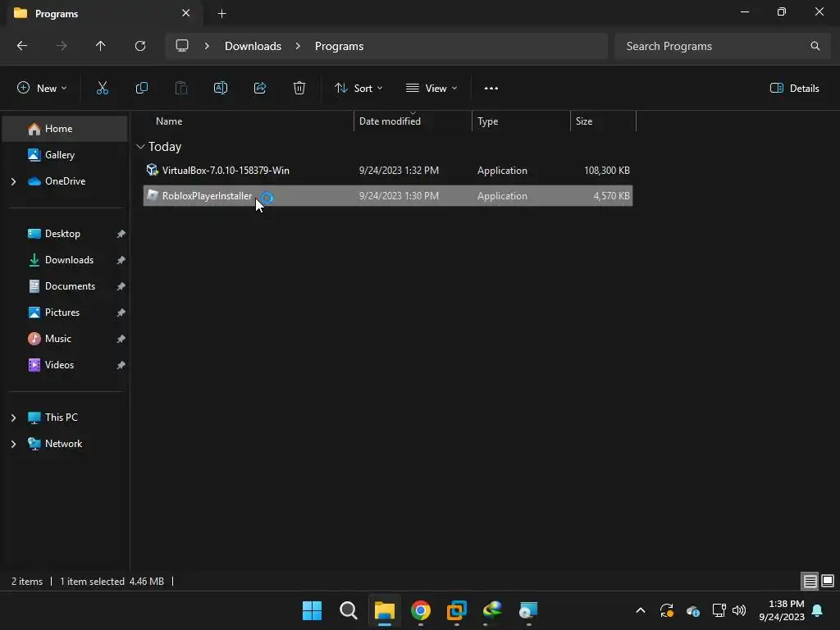Select RobloxPlayerInstaller file name
Screen dimensions: 840x630
[207, 196]
